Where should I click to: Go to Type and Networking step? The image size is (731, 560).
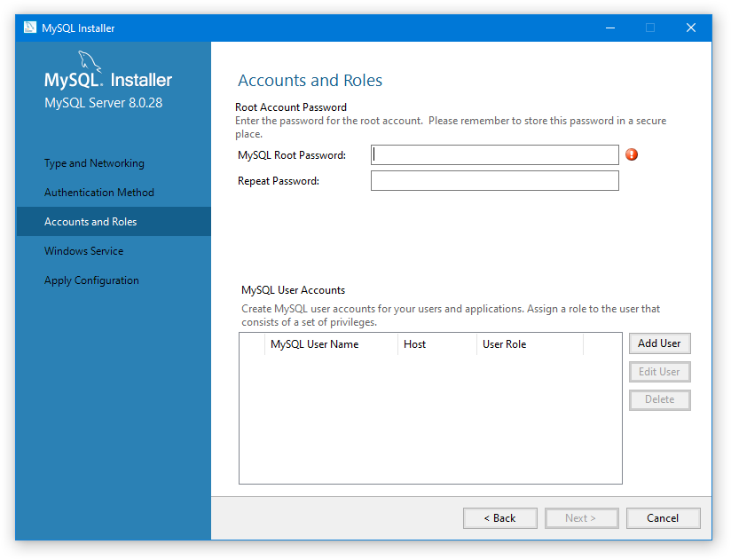(x=94, y=163)
